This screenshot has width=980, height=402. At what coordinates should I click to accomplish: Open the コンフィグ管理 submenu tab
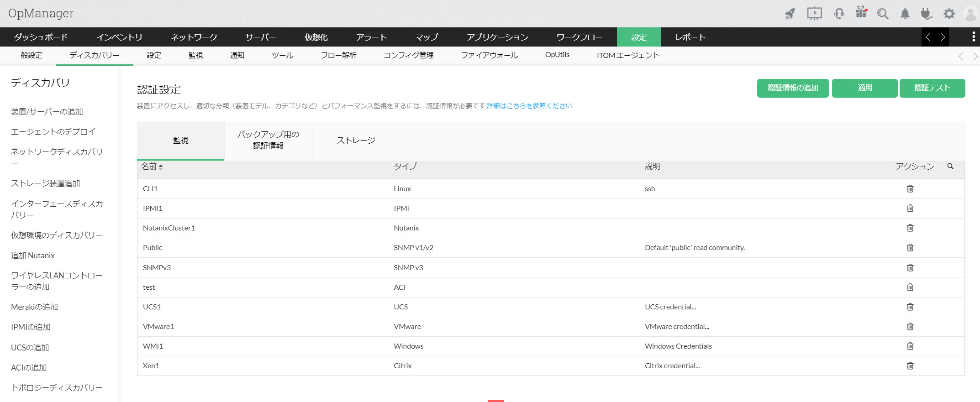point(409,55)
